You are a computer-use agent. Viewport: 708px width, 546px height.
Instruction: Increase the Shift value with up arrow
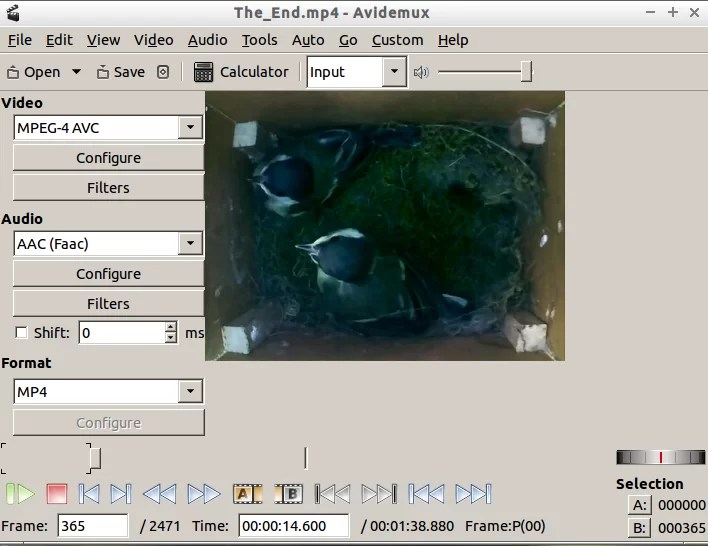pos(171,327)
